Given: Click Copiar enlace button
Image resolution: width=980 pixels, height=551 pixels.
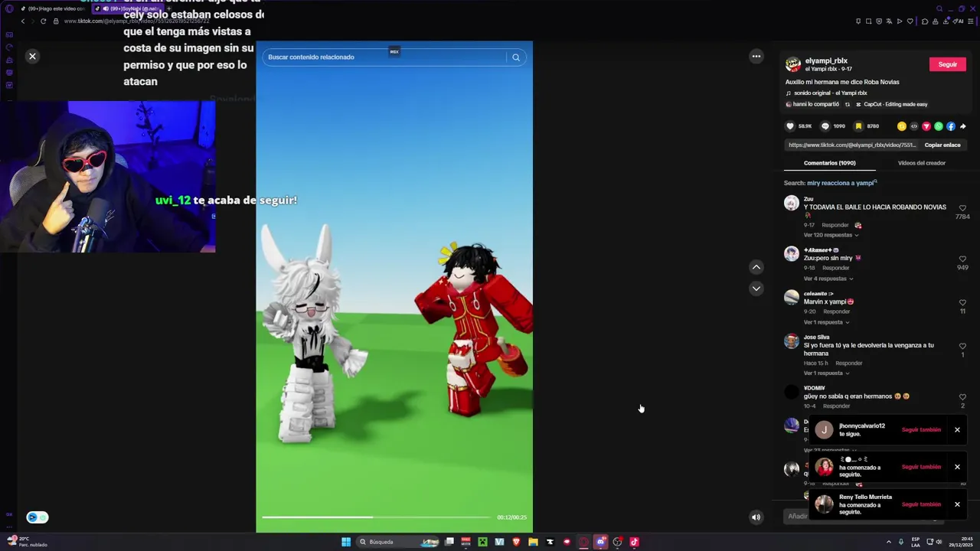Looking at the screenshot, I should click(x=942, y=145).
